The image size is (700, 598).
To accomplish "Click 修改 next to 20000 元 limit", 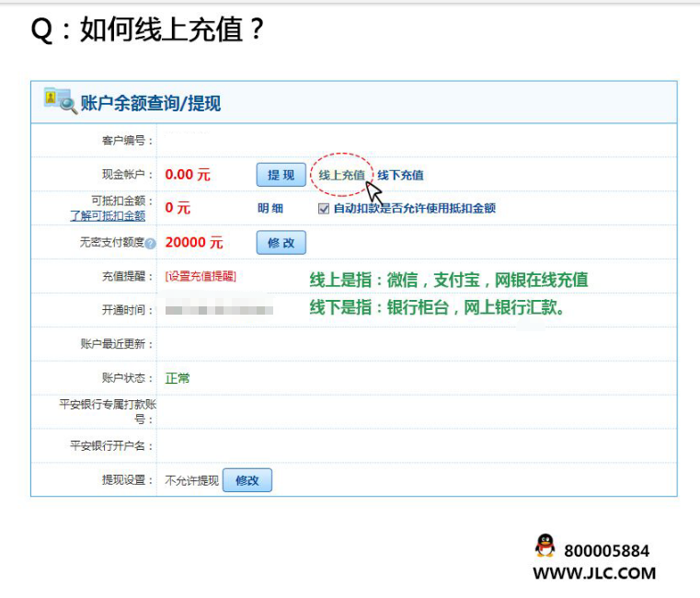I will coord(281,243).
